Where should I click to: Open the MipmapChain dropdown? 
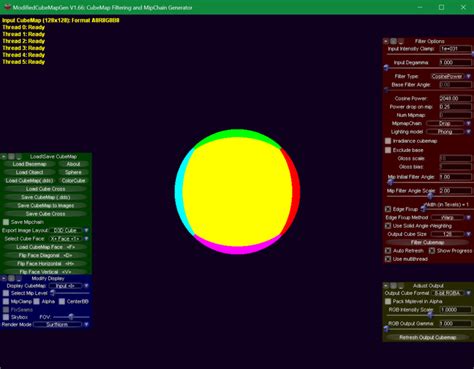(x=468, y=123)
